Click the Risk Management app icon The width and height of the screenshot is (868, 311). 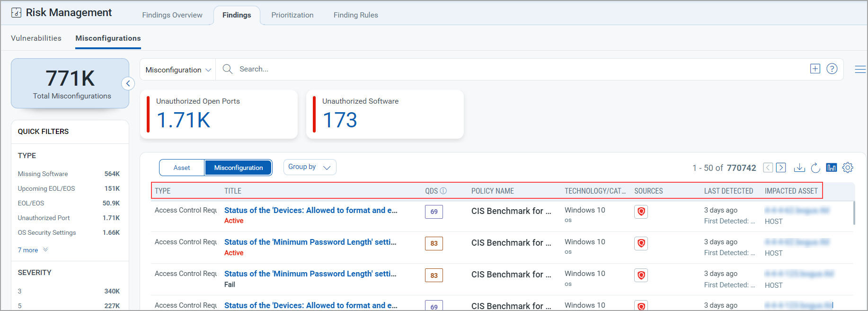tap(16, 13)
